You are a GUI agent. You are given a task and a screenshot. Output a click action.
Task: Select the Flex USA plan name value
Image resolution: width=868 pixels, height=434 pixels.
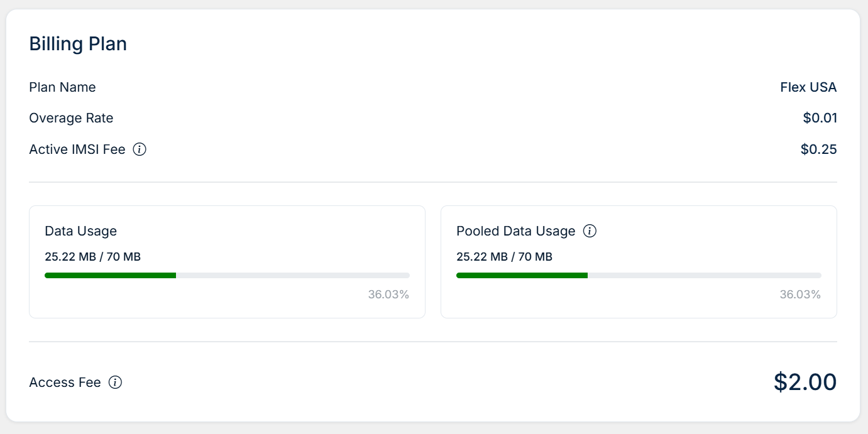(x=808, y=87)
